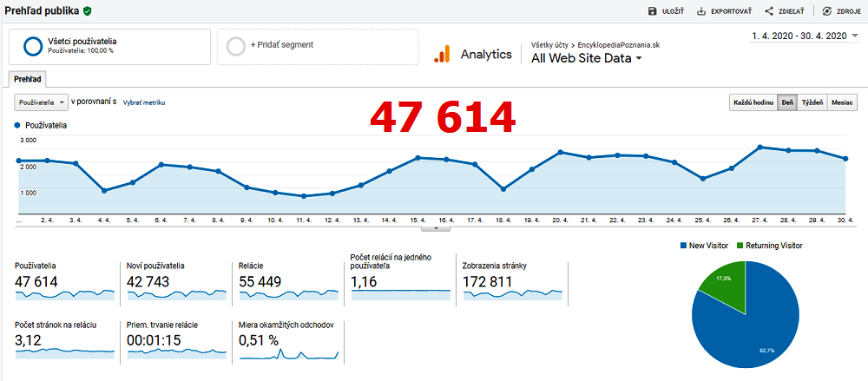Click the blue Používatelia chart legend dot
Viewport: 868px width, 381px height.
(x=17, y=126)
